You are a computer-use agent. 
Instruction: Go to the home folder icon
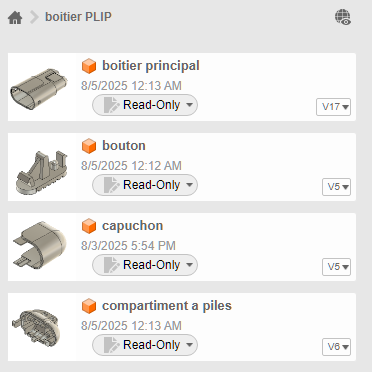pyautogui.click(x=15, y=17)
